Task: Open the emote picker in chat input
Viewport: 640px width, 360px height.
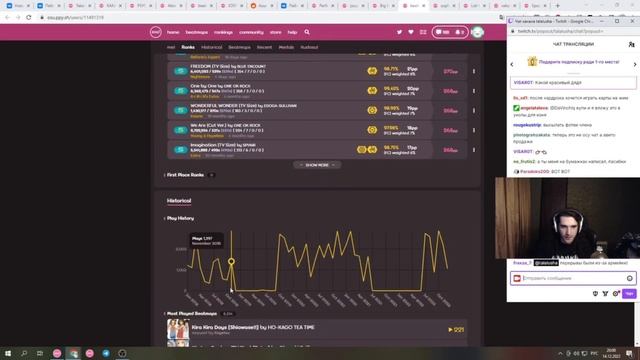Action: click(630, 278)
